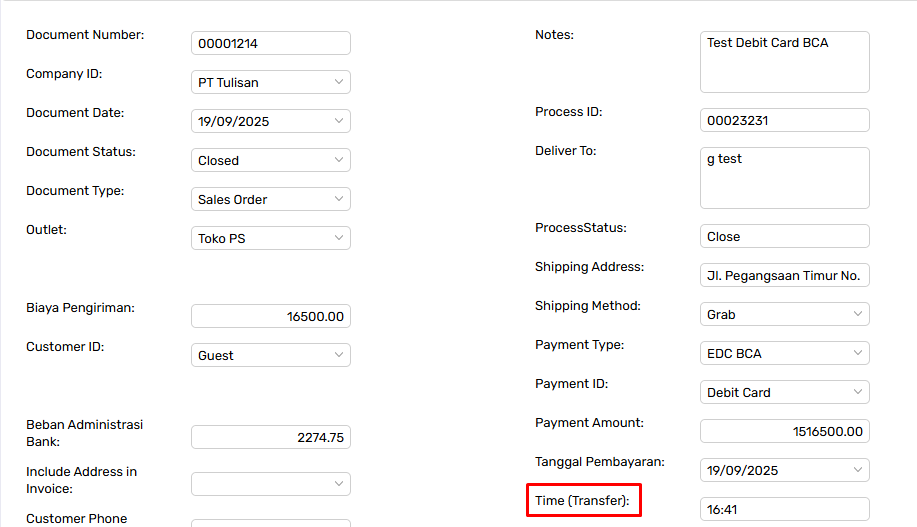Click the Deliver To text area

pos(784,178)
